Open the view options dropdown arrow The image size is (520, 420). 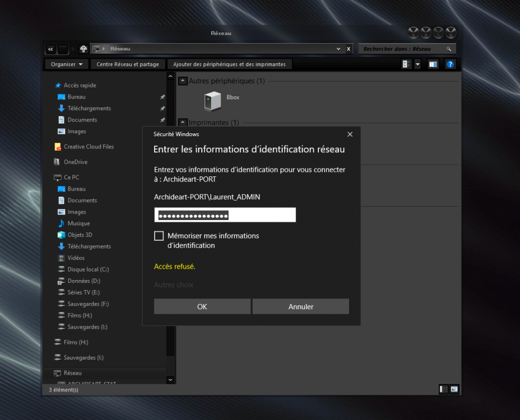click(418, 64)
